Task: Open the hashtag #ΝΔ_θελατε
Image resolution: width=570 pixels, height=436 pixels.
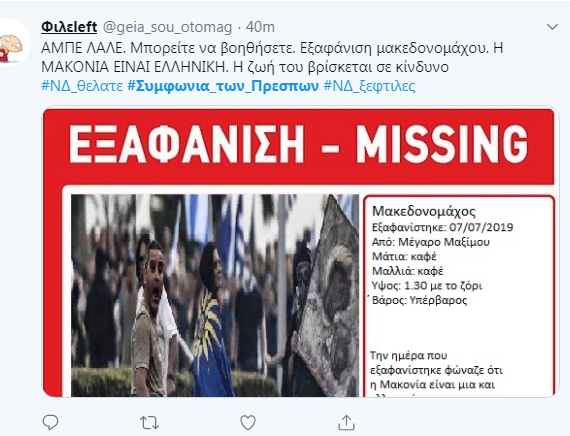Action: pos(82,86)
